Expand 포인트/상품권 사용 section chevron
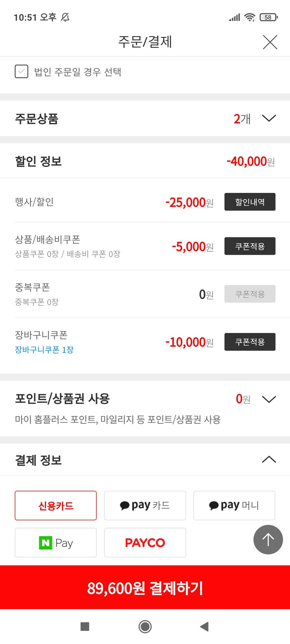The width and height of the screenshot is (290, 644). click(x=269, y=399)
